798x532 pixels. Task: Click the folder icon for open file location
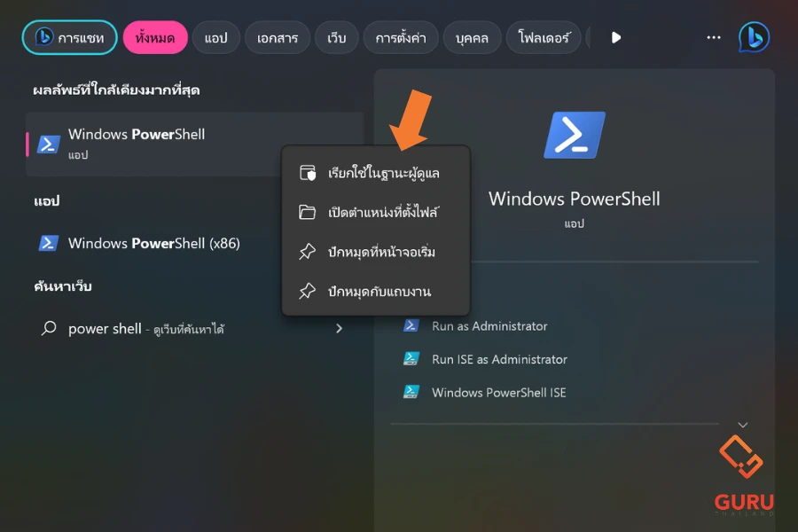308,212
